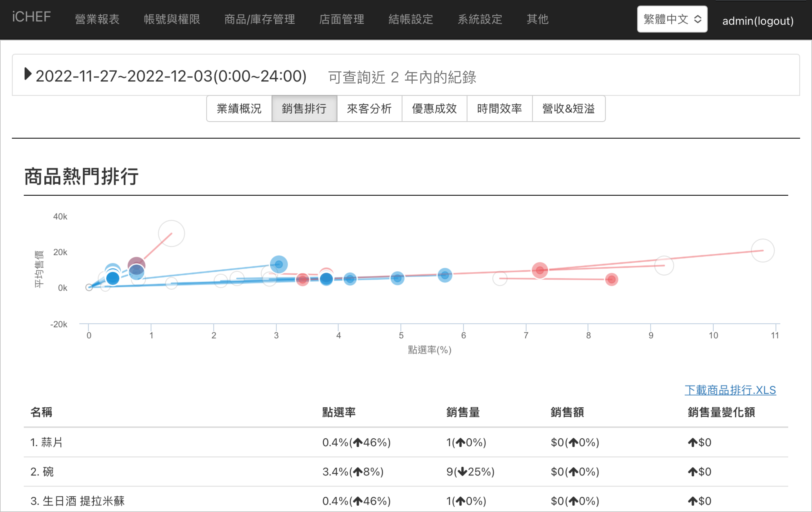Click the rightmost red bubble in the chart
Screen dimensions: 812x512
(x=611, y=279)
